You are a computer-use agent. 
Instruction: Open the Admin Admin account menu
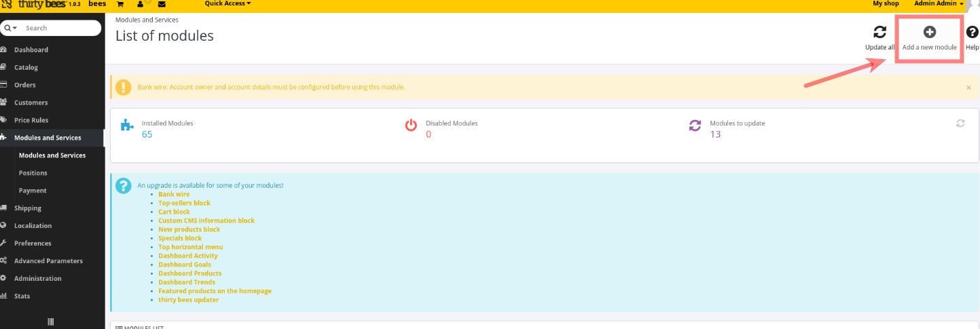(x=939, y=3)
